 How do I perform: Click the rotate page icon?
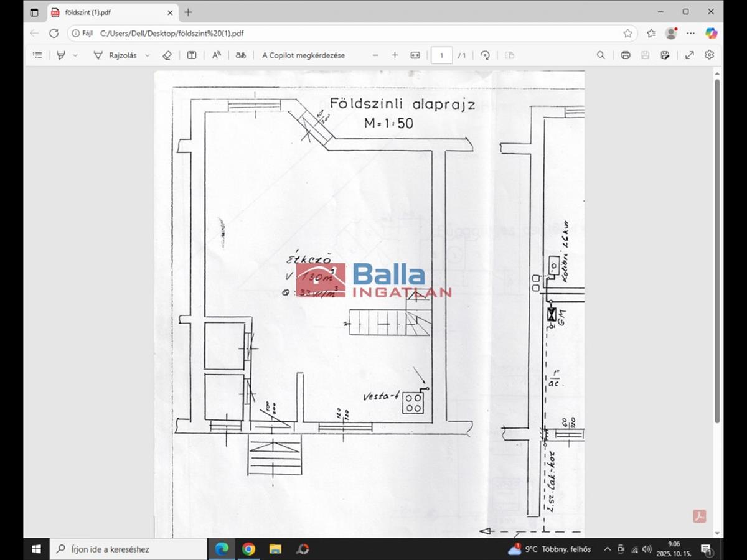coord(485,55)
